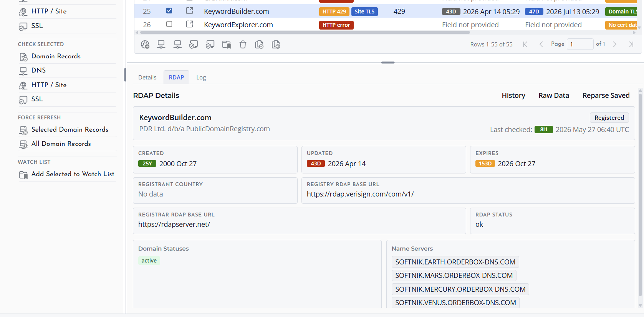644x317 pixels.
Task: Click the horizontal table scrollbar
Action: point(304,33)
